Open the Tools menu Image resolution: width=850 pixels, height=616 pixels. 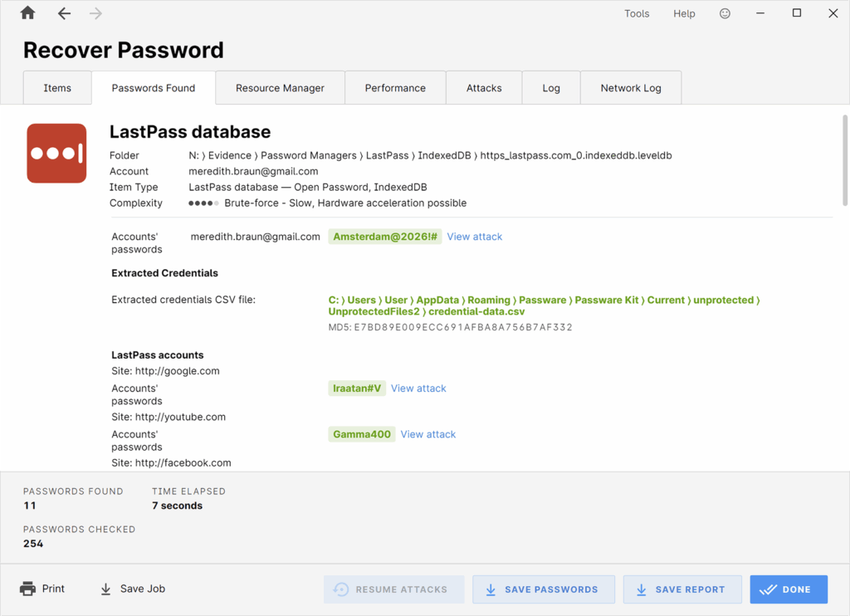point(637,13)
